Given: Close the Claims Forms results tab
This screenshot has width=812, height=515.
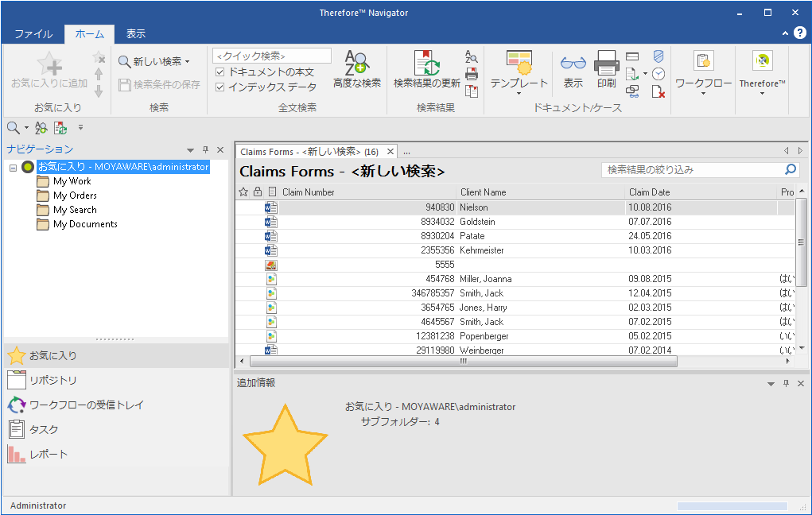Looking at the screenshot, I should tap(390, 152).
